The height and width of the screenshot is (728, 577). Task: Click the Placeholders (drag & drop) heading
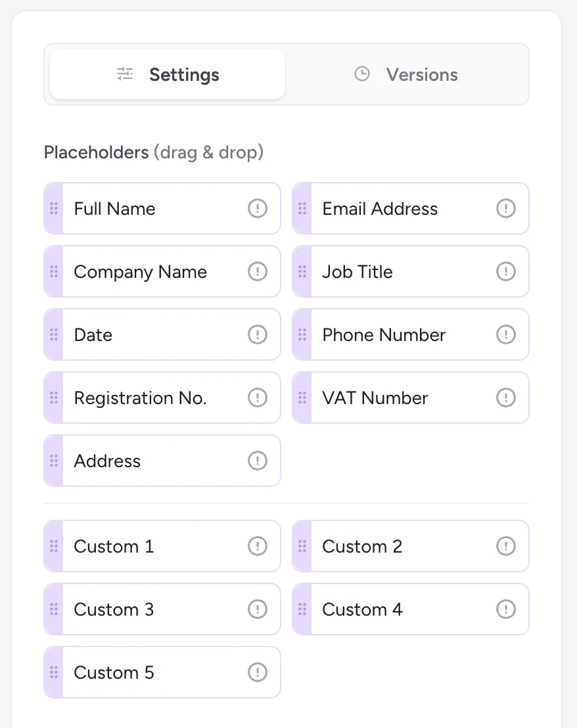pos(153,152)
